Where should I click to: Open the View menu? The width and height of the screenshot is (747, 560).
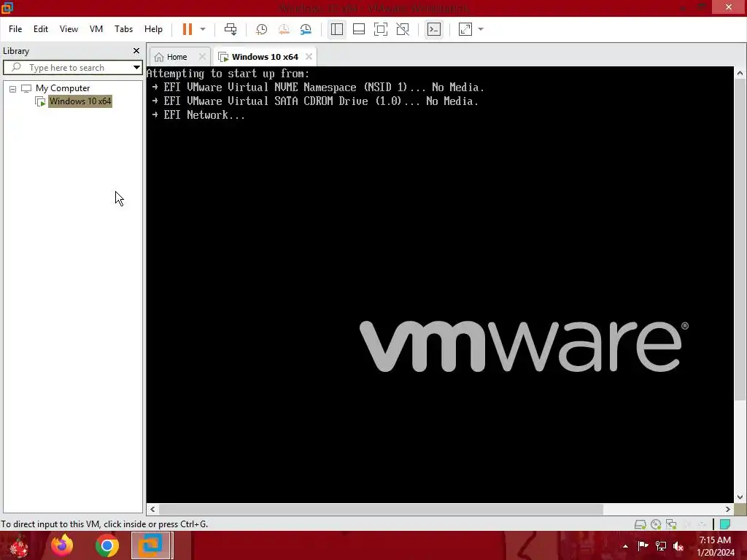click(x=69, y=29)
